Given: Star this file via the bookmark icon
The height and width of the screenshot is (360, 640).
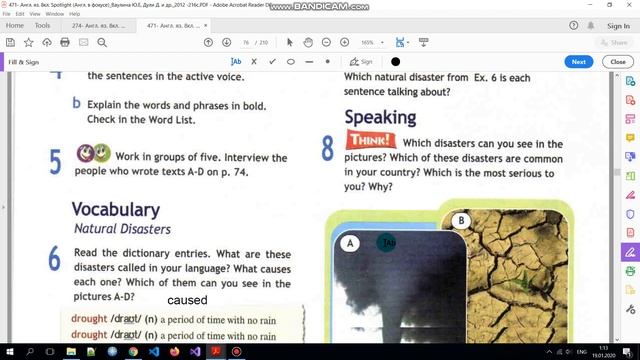Looking at the screenshot, I should (29, 42).
